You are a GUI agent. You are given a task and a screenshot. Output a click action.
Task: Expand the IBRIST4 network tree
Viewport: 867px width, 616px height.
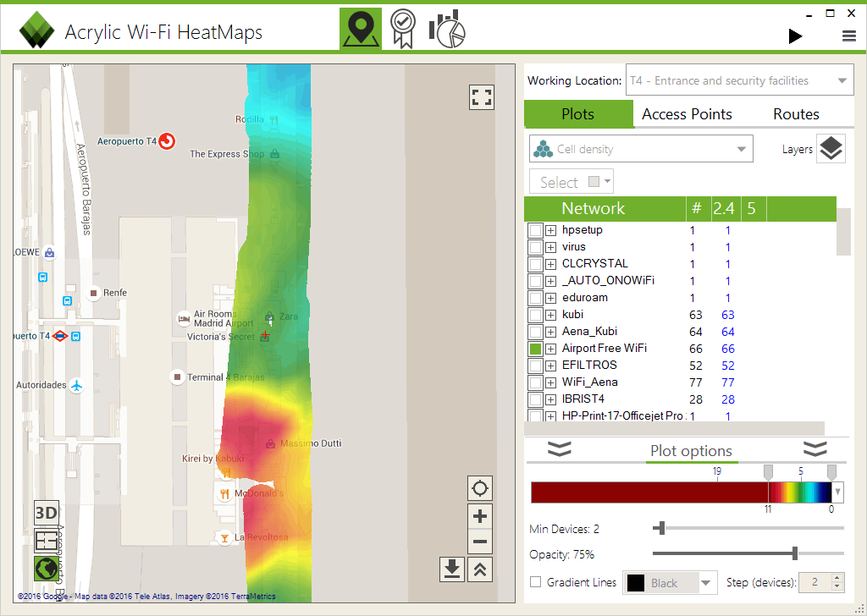tap(550, 399)
